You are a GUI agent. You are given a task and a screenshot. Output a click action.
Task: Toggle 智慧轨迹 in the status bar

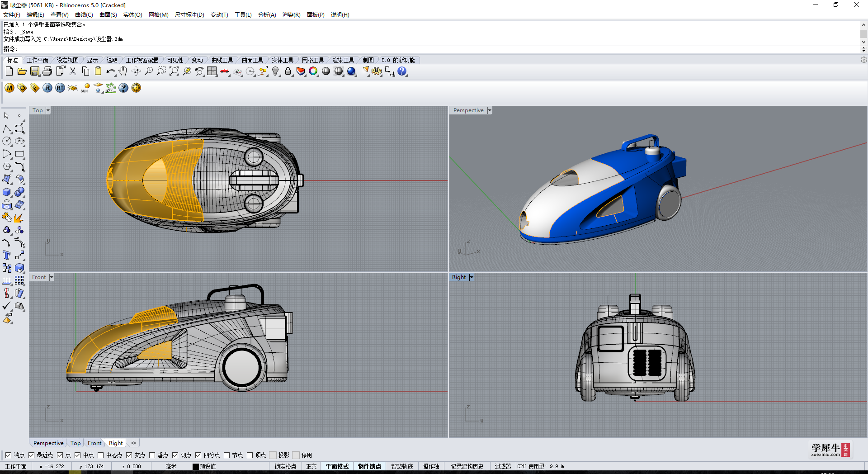[x=402, y=466]
